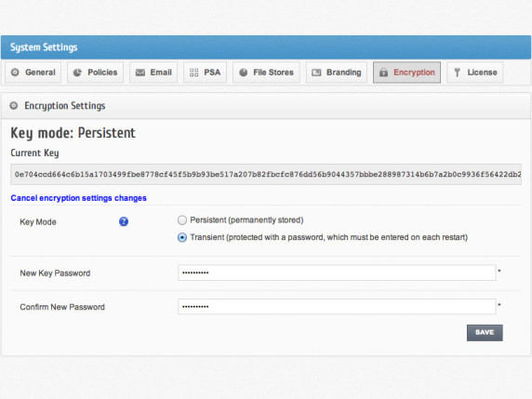The image size is (532, 399).
Task: Select the Transient key mode radio button
Action: click(182, 237)
